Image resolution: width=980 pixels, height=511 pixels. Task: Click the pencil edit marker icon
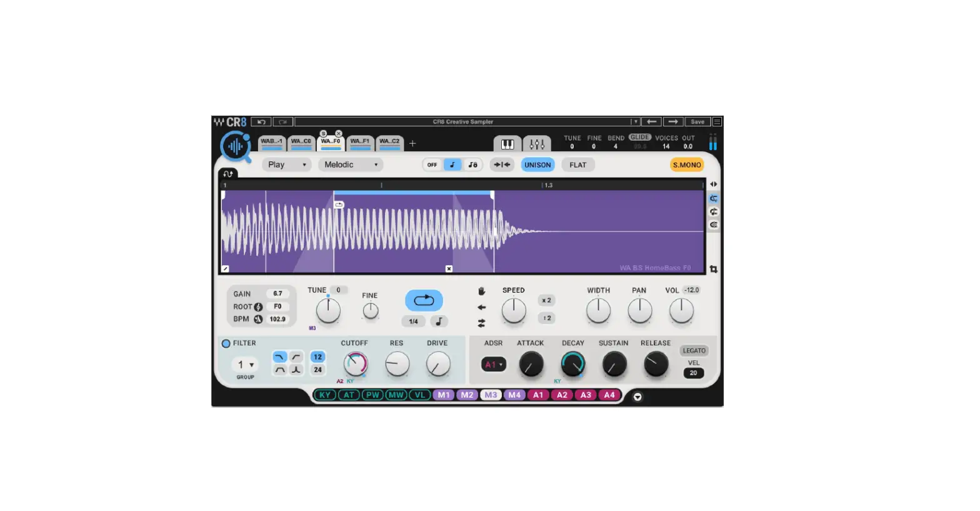(x=226, y=269)
